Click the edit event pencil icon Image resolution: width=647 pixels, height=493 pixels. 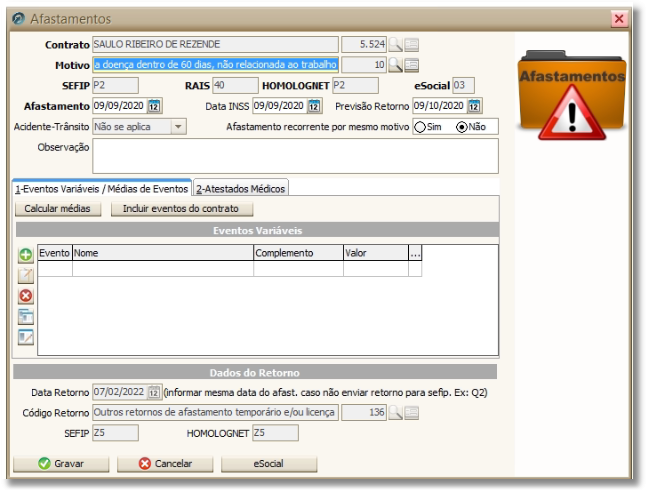pyautogui.click(x=26, y=276)
